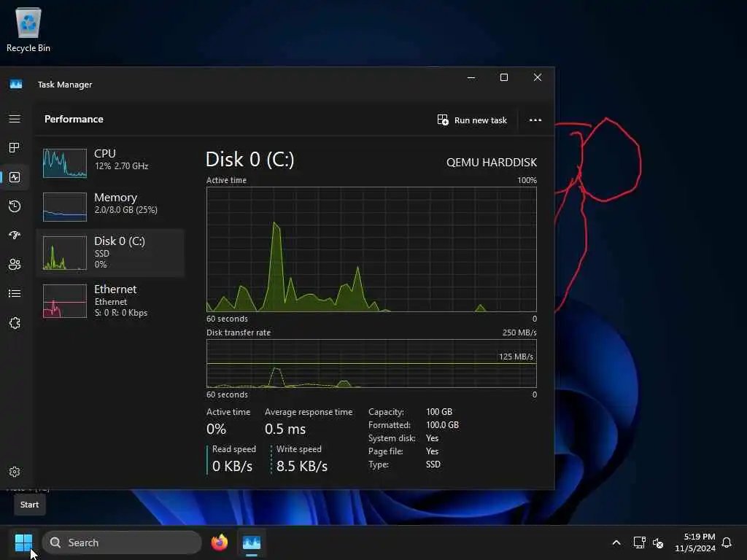Go to the Processes page icon
This screenshot has width=747, height=560.
[x=15, y=147]
